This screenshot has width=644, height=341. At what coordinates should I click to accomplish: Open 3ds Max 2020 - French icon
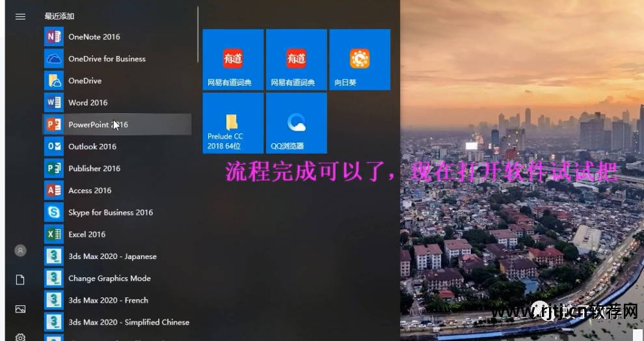(54, 300)
